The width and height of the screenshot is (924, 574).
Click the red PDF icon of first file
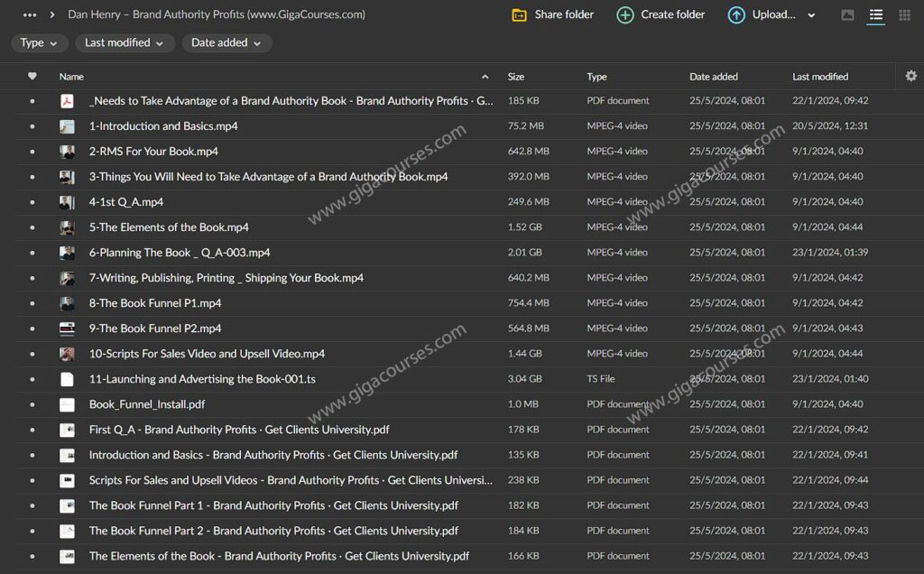67,101
